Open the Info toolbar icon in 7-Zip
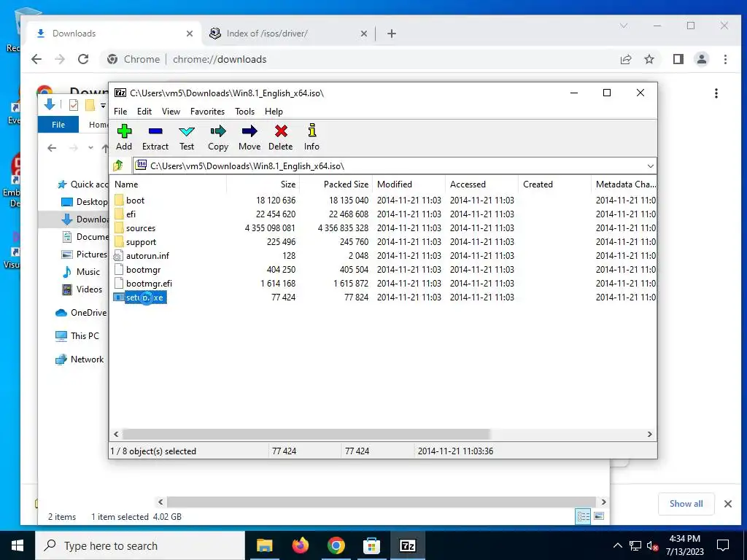This screenshot has height=560, width=747. pyautogui.click(x=312, y=137)
